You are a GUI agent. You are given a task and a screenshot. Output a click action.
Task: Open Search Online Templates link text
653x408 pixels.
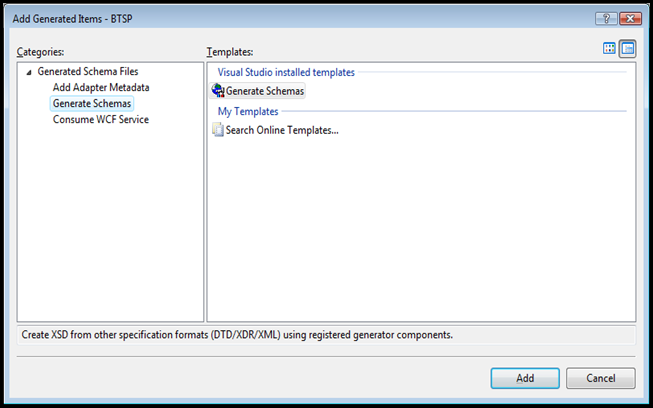tap(282, 130)
